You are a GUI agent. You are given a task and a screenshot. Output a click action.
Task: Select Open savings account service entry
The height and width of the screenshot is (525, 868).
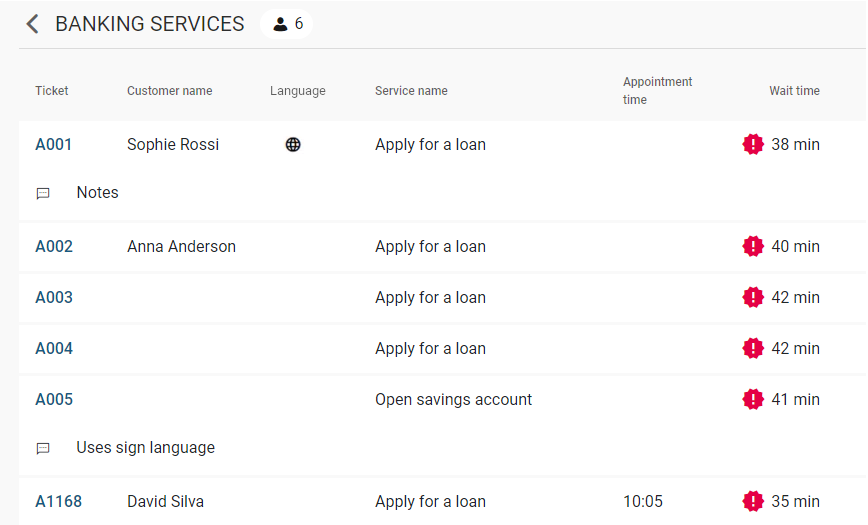tap(453, 400)
